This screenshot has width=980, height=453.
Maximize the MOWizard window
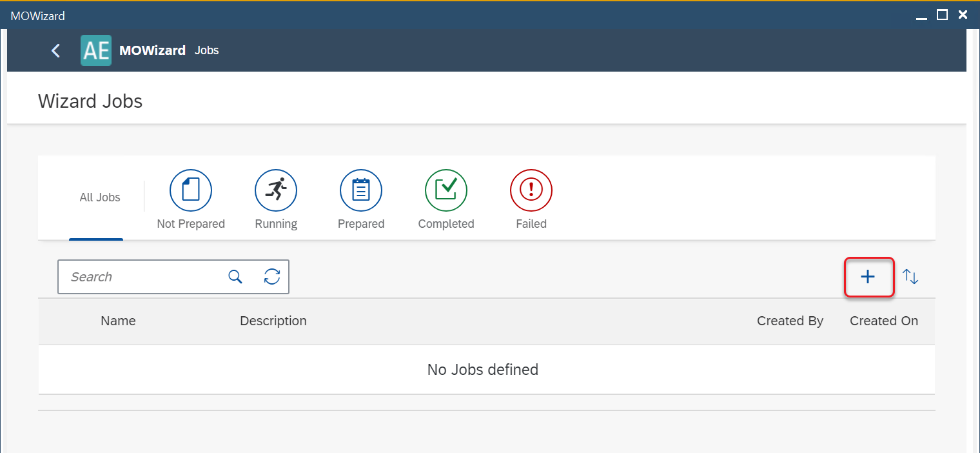point(942,15)
